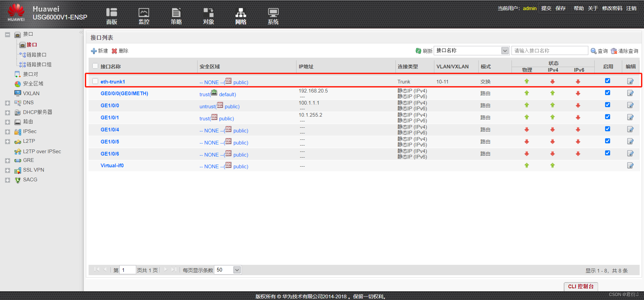Image resolution: width=644 pixels, height=300 pixels.
Task: Open the Virtual-if0 interface link
Action: [112, 165]
